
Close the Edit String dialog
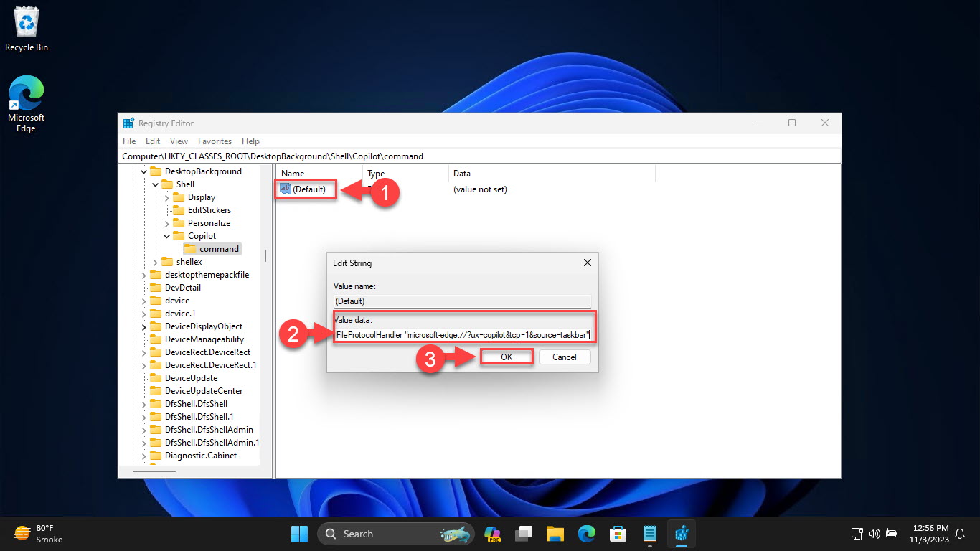point(588,263)
